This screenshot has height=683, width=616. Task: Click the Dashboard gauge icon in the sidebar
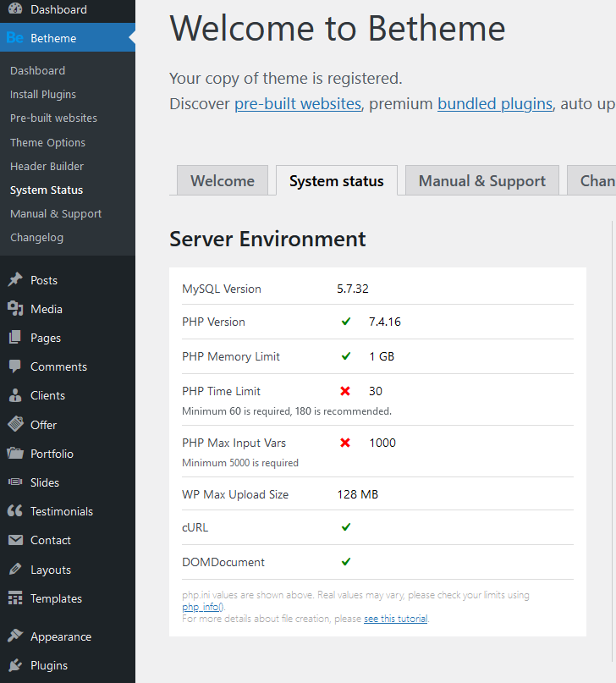pos(14,8)
